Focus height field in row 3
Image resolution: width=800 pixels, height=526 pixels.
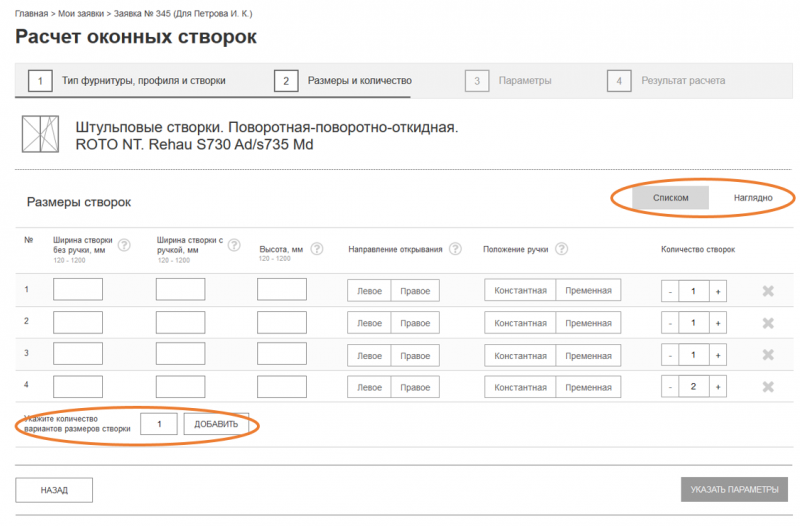coord(282,354)
